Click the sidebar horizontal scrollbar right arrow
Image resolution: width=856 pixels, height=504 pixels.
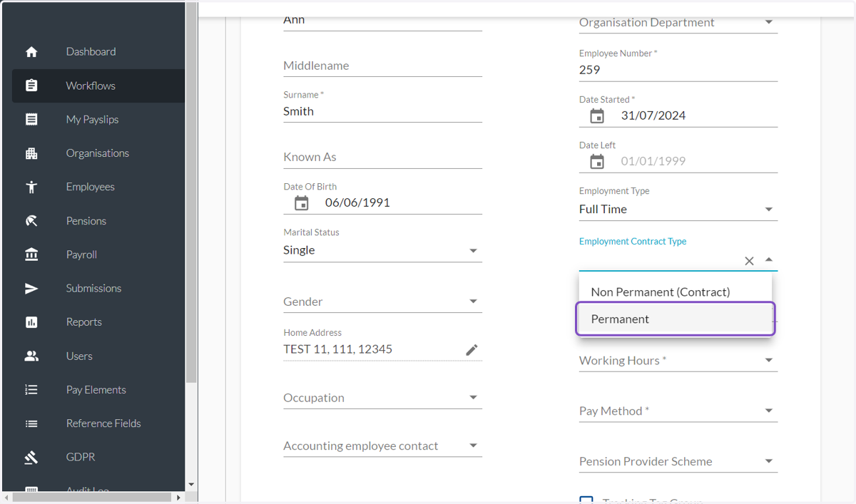tap(178, 497)
